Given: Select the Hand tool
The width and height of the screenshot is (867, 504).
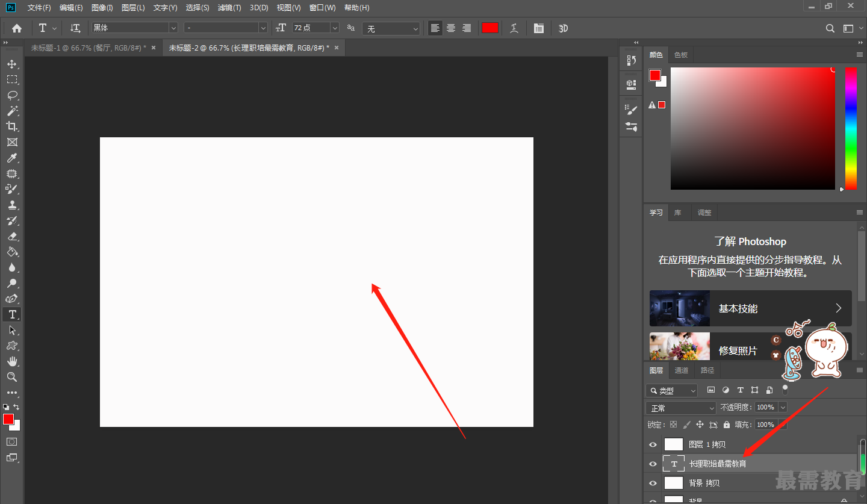Looking at the screenshot, I should click(x=12, y=361).
